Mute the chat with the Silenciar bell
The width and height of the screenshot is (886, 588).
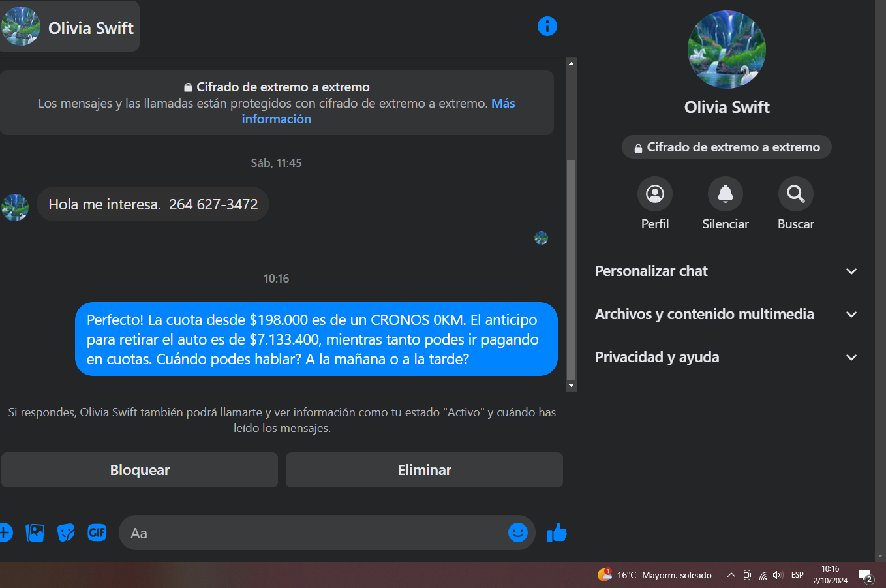click(x=725, y=194)
